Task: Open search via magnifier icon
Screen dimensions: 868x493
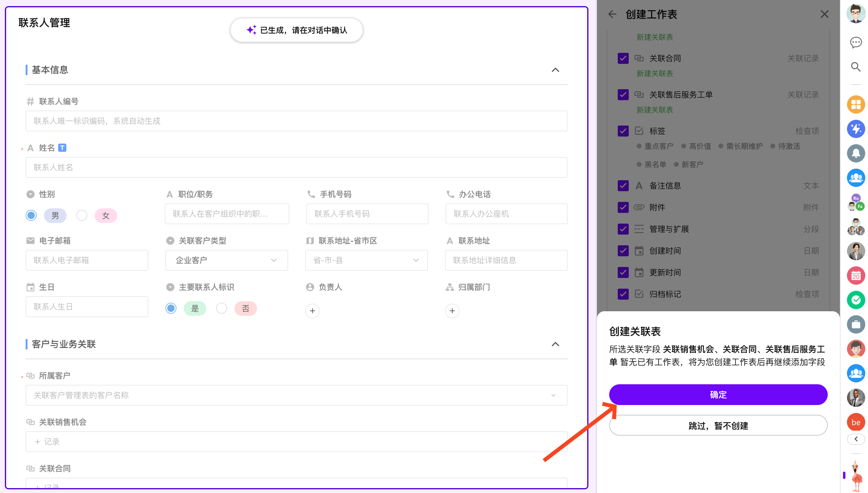Action: [855, 67]
